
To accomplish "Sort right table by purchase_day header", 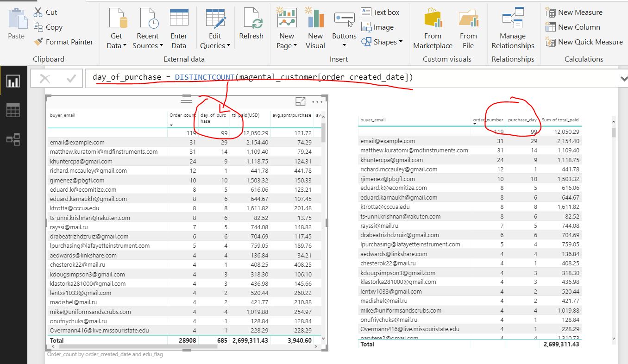I will coord(522,120).
